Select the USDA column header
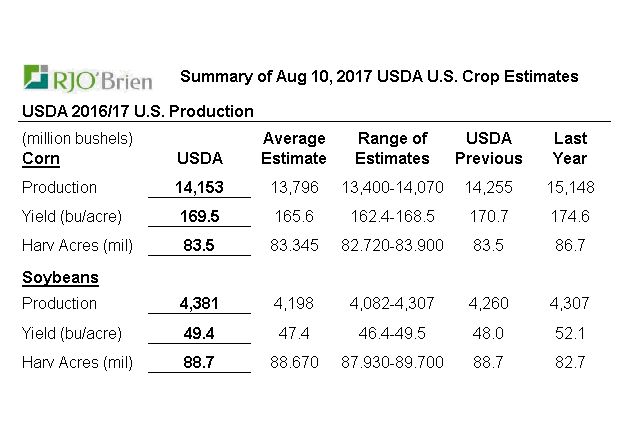630x430 pixels. tap(199, 158)
